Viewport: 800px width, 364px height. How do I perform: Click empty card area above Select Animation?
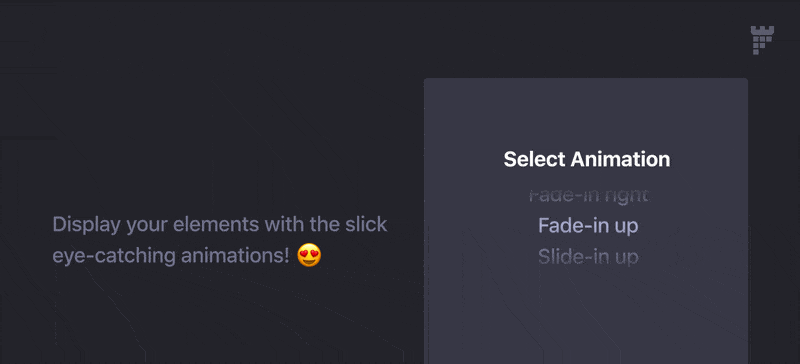586,112
